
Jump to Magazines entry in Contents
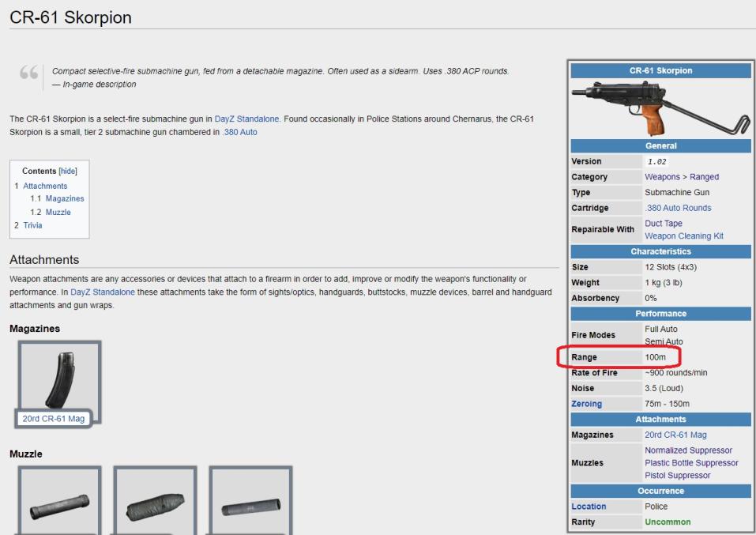click(65, 198)
